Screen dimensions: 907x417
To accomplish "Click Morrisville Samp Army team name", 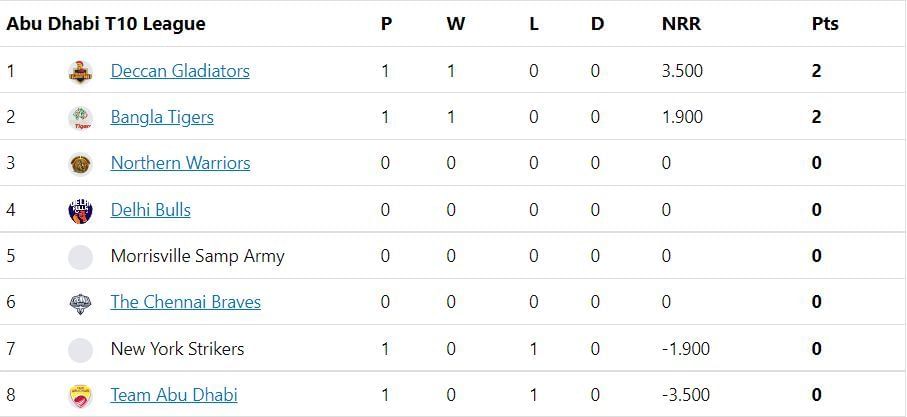I will [x=197, y=256].
